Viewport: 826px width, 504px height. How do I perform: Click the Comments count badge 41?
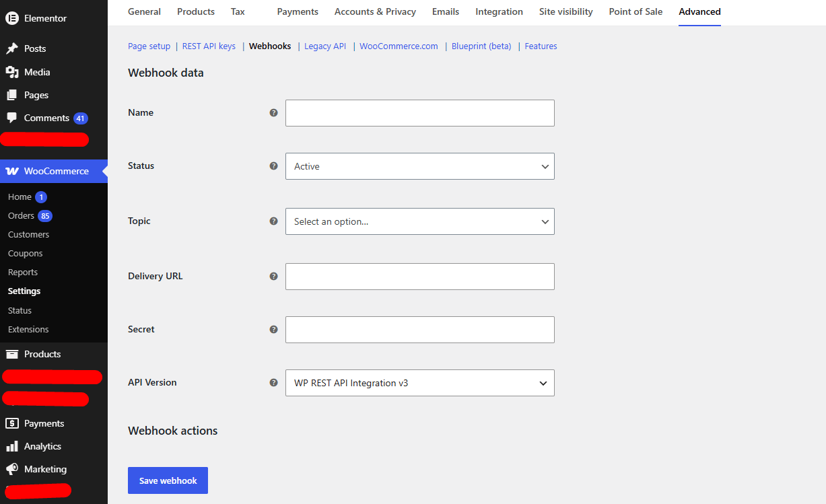coord(81,118)
